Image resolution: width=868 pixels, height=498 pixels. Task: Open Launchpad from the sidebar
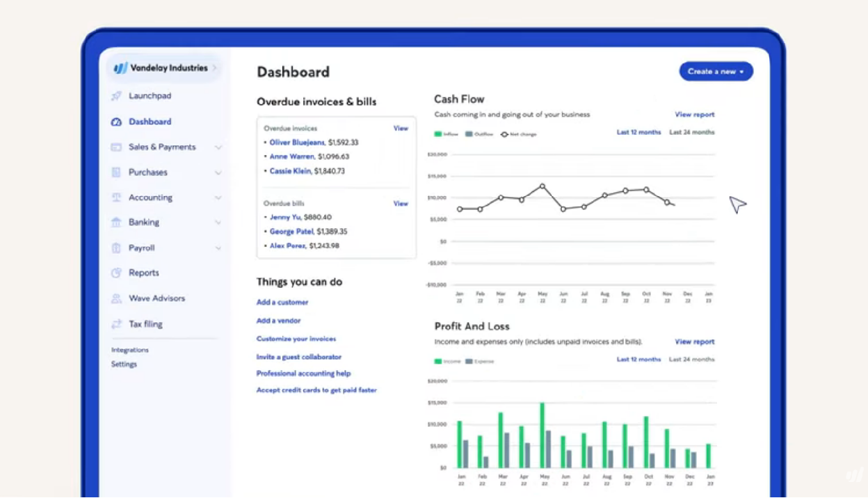click(150, 96)
